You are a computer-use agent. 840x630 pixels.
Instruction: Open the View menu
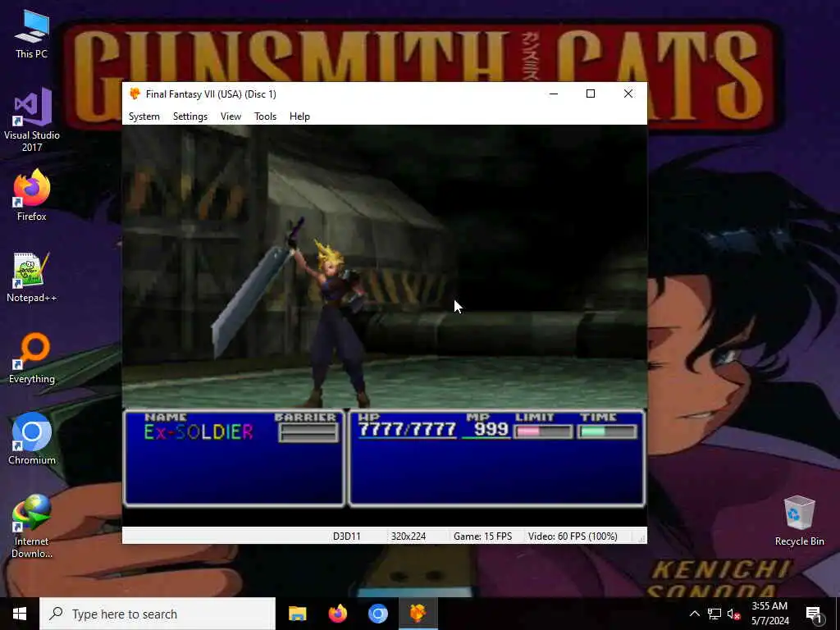point(231,116)
